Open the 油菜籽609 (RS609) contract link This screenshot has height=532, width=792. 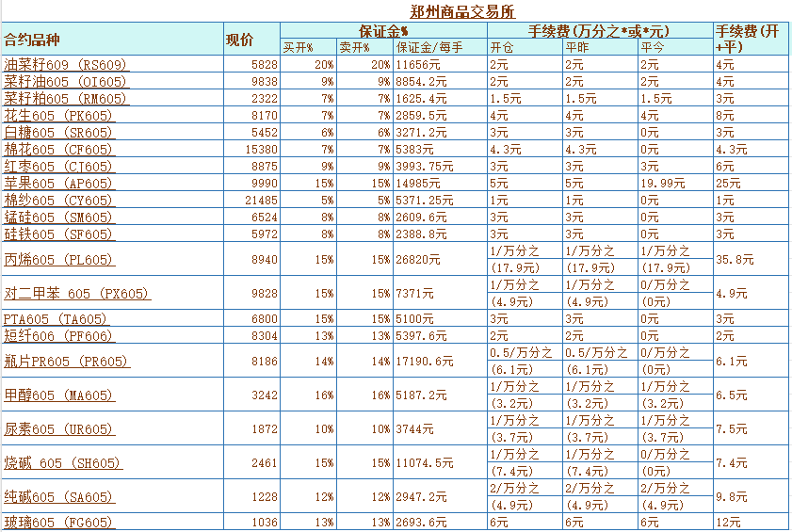pos(65,65)
